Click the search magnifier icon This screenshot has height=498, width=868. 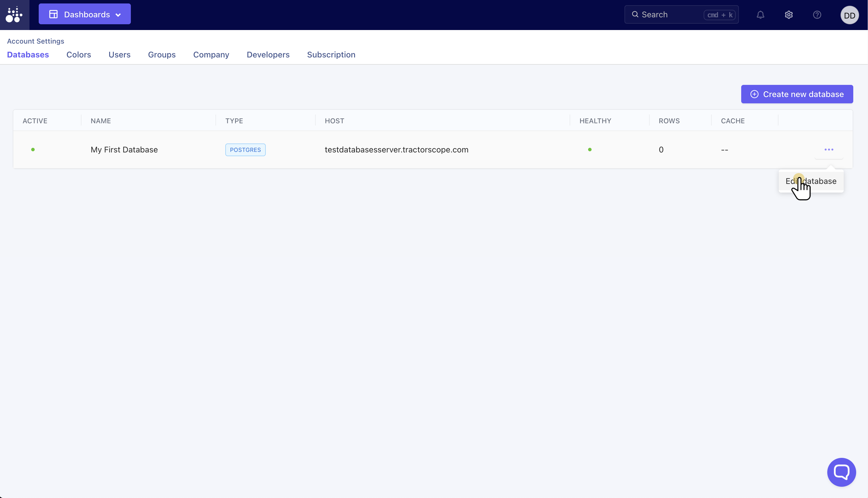point(635,14)
